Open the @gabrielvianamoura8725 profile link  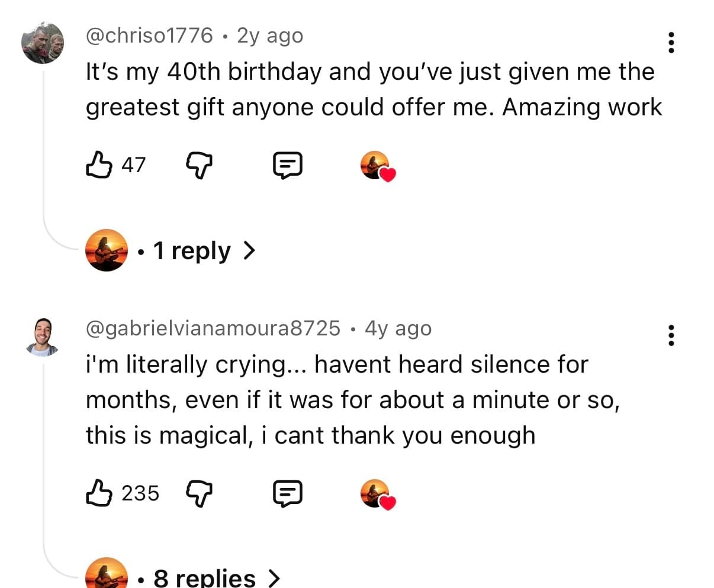213,328
